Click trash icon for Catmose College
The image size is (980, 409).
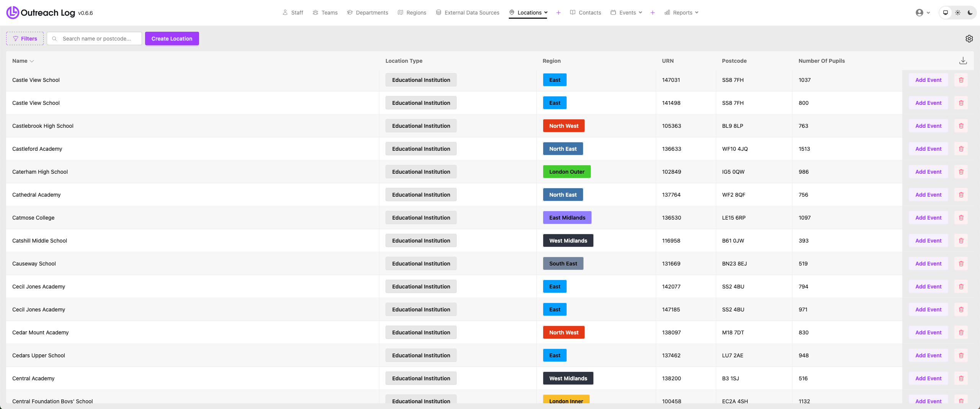tap(961, 218)
